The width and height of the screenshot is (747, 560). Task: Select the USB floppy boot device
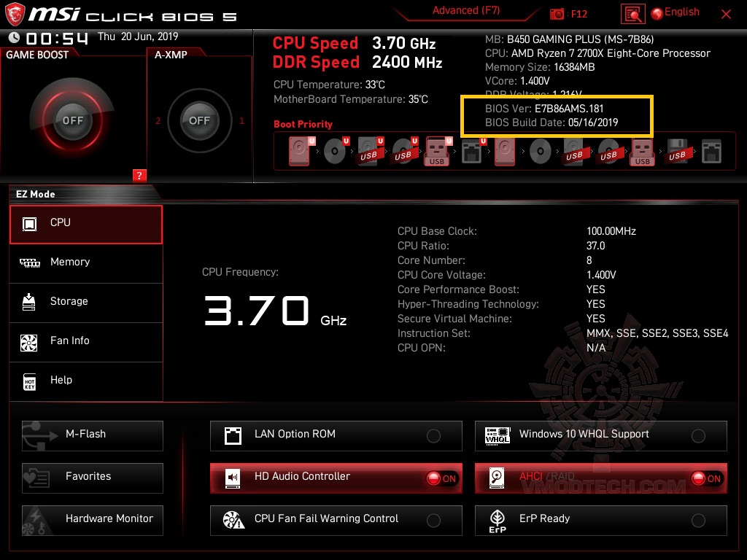(x=677, y=152)
